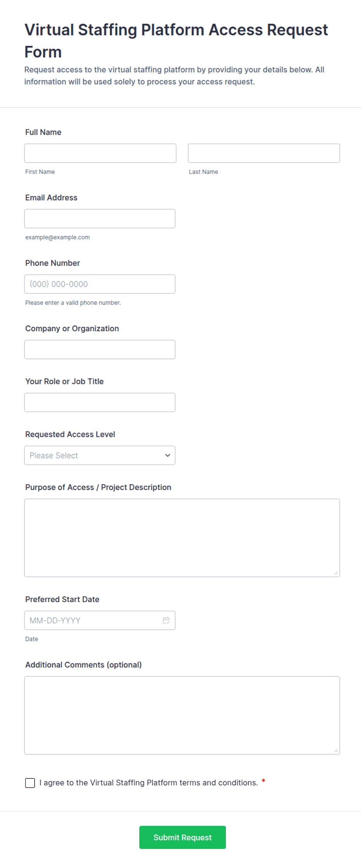Screen dimensions: 361x868
Task: Click the Virtual Staffing Platform Access Request heading
Action: tap(176, 41)
